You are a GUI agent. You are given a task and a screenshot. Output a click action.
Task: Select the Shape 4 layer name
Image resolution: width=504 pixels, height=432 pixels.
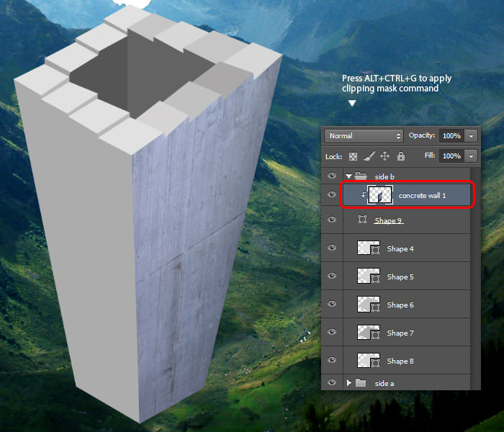point(400,249)
